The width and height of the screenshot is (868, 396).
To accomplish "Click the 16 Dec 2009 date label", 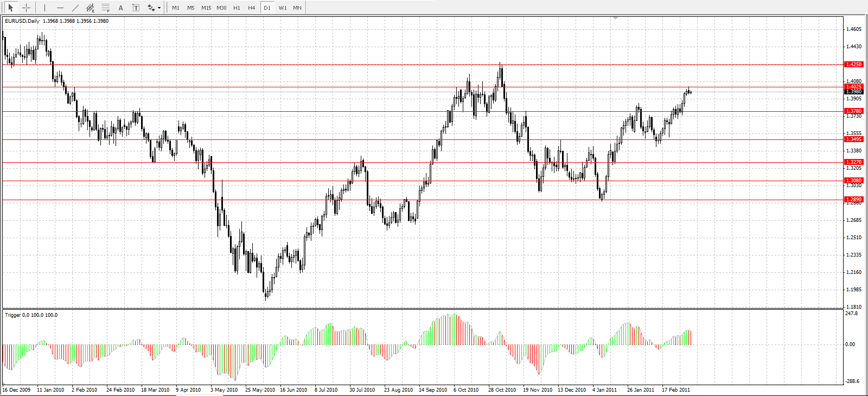I will click(16, 390).
